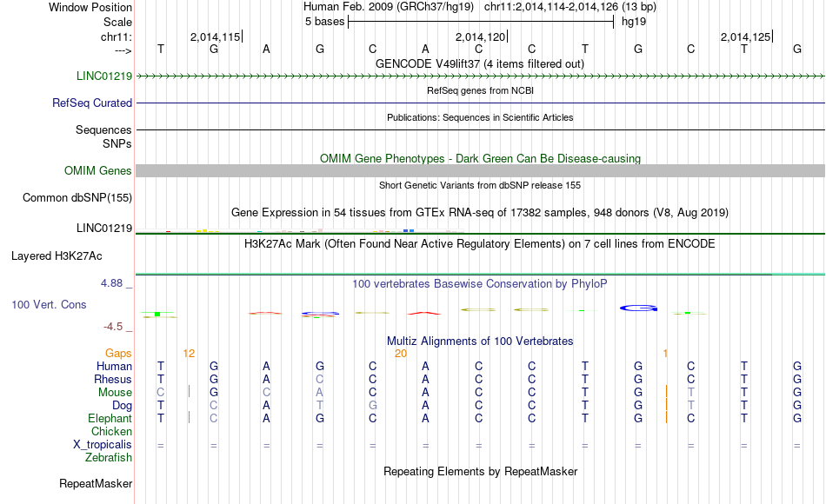Click the blue G conservation logo in PhyloP
The height and width of the screenshot is (504, 826).
pyautogui.click(x=638, y=308)
